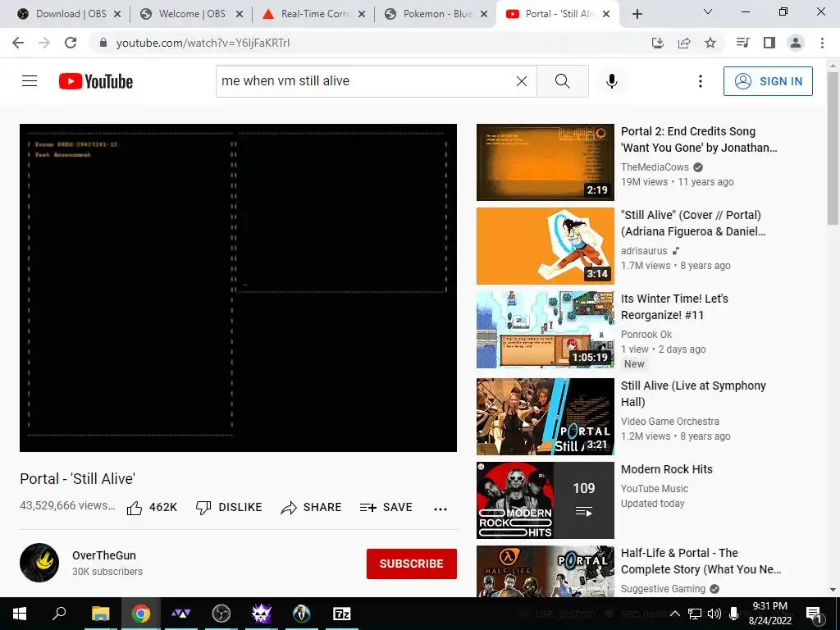Screen dimensions: 840x630
Task: Open Its Winter Time thumbnail
Action: pyautogui.click(x=546, y=330)
